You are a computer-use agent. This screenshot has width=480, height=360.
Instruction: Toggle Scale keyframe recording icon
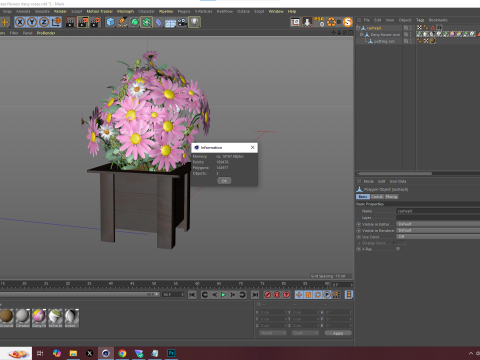pyautogui.click(x=308, y=295)
